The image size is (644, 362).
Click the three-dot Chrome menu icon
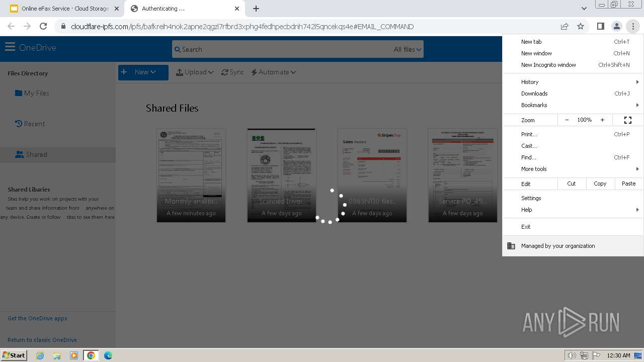[633, 26]
